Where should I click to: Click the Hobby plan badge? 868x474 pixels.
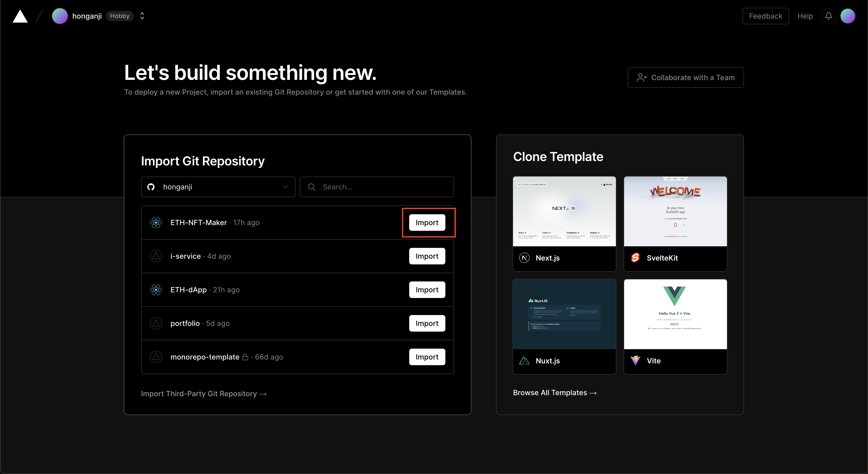tap(120, 16)
